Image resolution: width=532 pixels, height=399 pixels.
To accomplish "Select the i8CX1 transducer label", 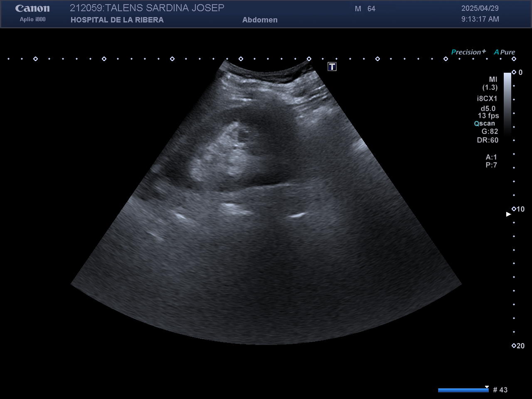I will 487,99.
